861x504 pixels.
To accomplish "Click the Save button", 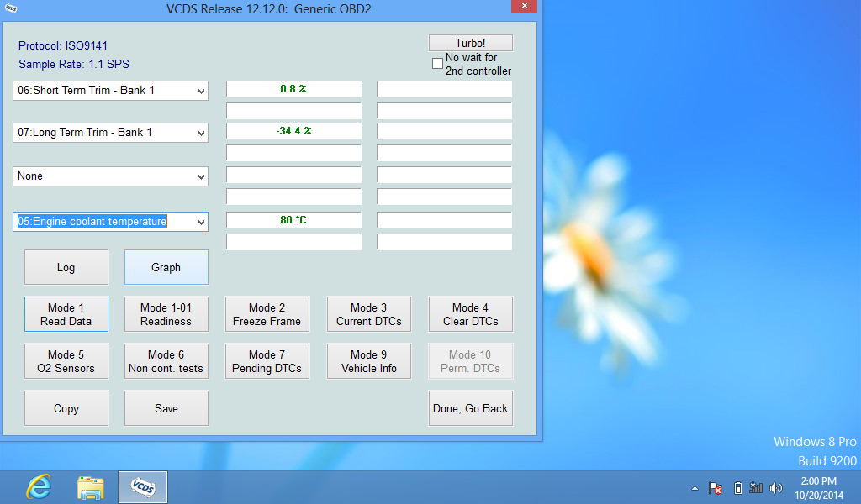I will click(x=166, y=408).
